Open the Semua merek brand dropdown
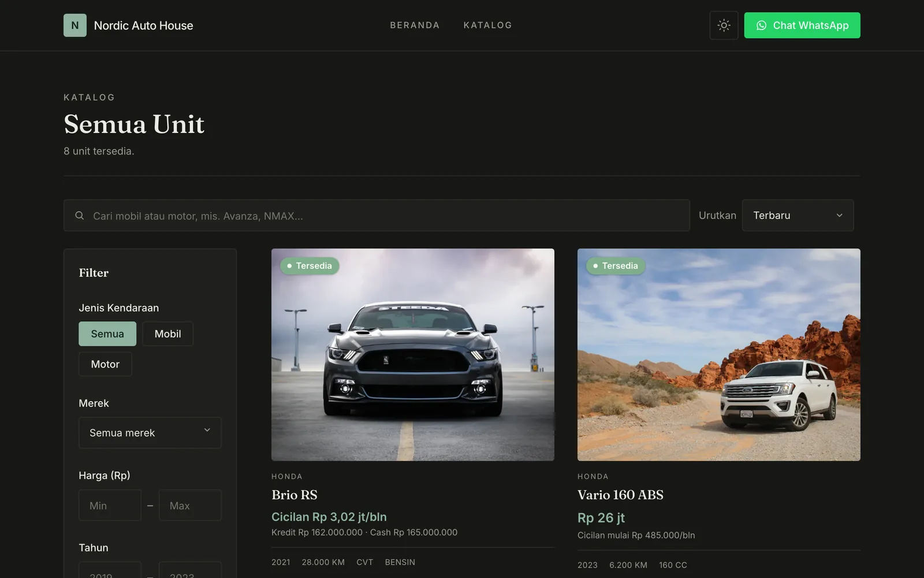 point(150,433)
